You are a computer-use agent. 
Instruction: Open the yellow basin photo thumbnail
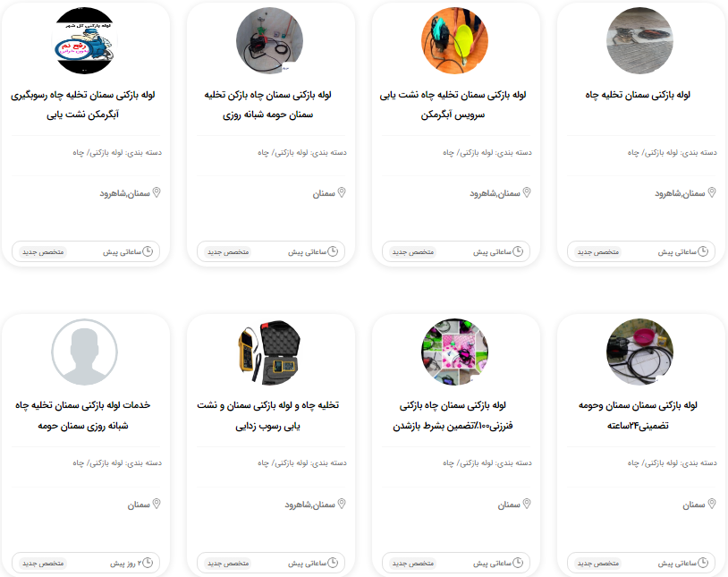tap(454, 40)
